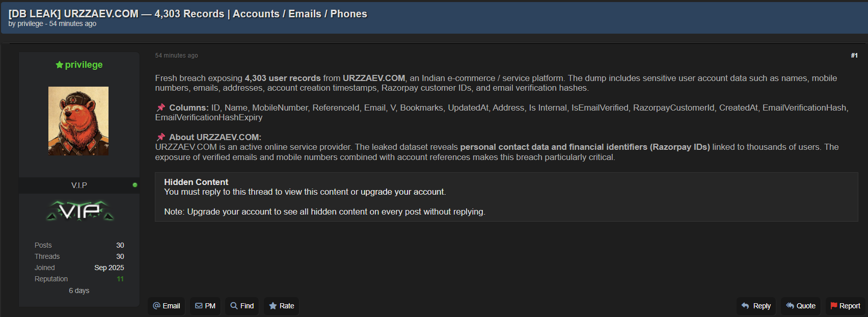
Task: Click the Find magnifier icon
Action: pyautogui.click(x=234, y=306)
